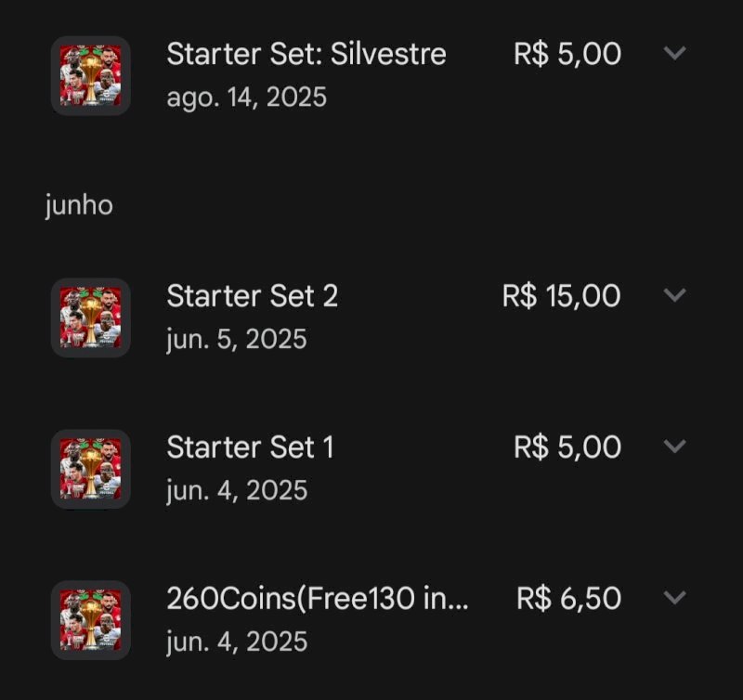Click the jun. 4, 2025 date under Starter Set 1
This screenshot has height=700, width=743.
click(235, 487)
